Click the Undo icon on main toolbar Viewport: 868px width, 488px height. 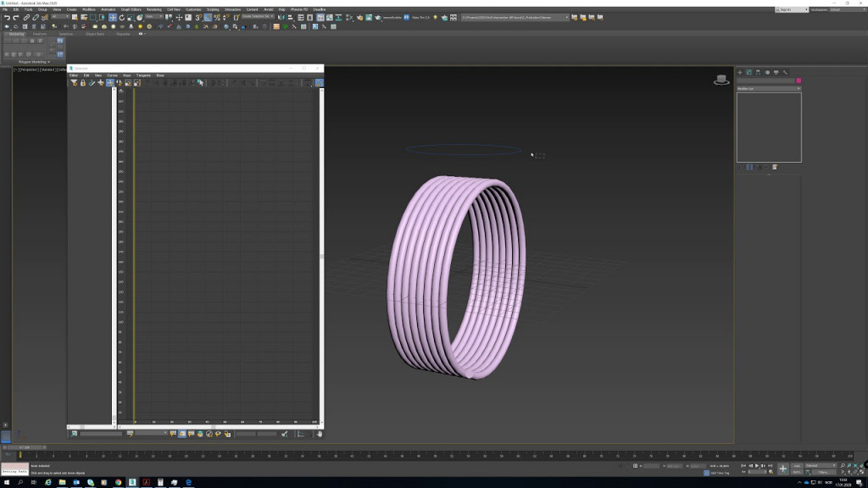(x=7, y=19)
